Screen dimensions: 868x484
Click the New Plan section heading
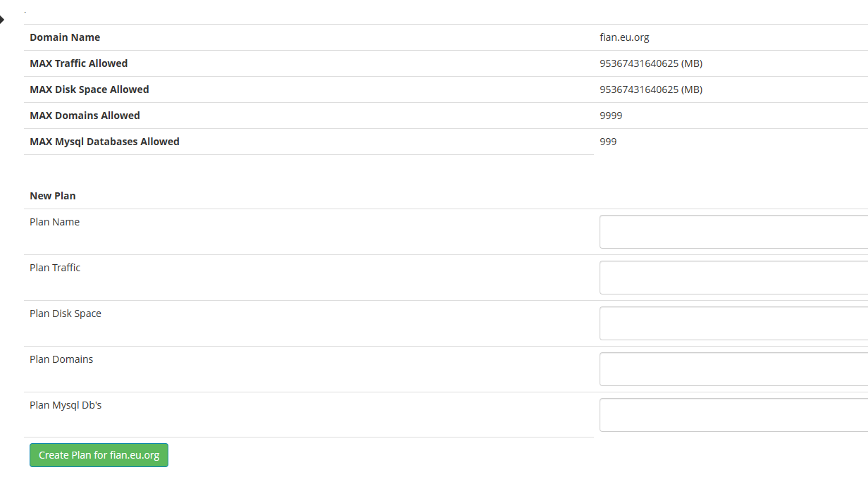pyautogui.click(x=53, y=196)
